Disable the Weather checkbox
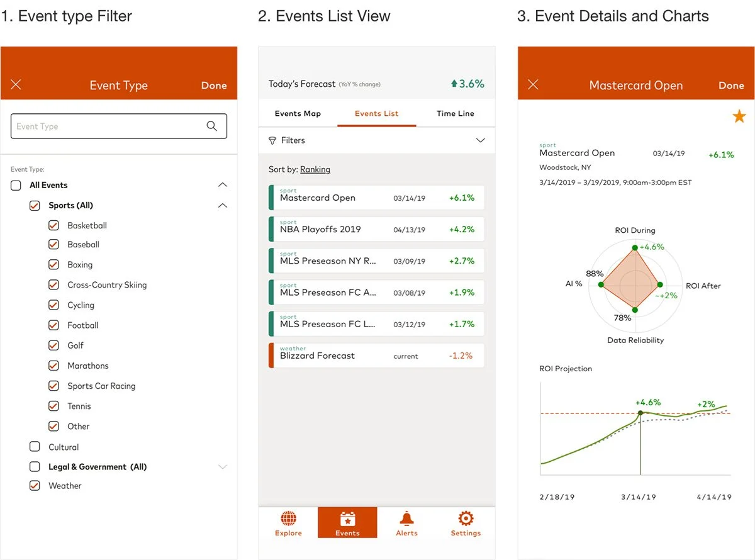 [35, 485]
